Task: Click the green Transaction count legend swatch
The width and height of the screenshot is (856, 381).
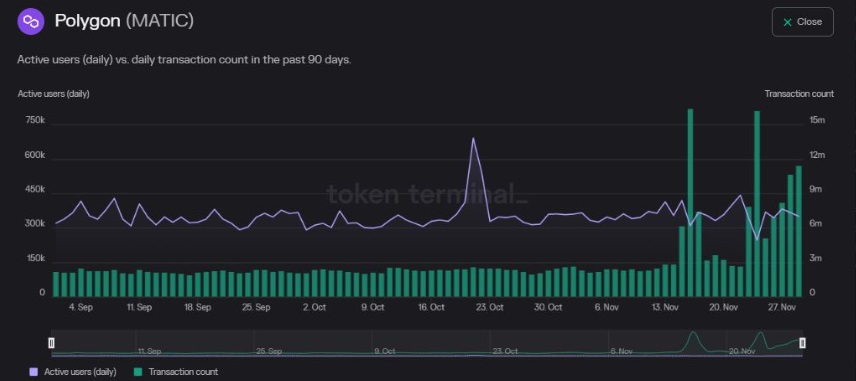Action: coord(138,372)
